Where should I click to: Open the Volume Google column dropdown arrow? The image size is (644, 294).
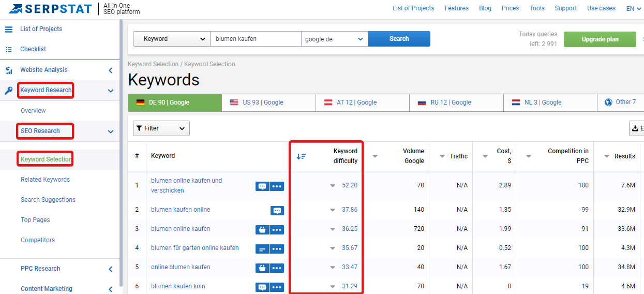pos(375,156)
